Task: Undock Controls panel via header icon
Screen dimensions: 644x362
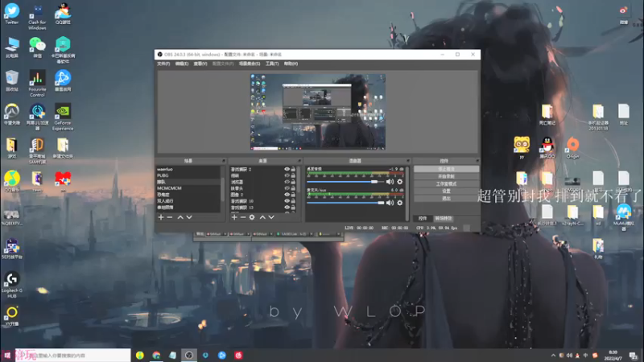Action: pyautogui.click(x=477, y=161)
